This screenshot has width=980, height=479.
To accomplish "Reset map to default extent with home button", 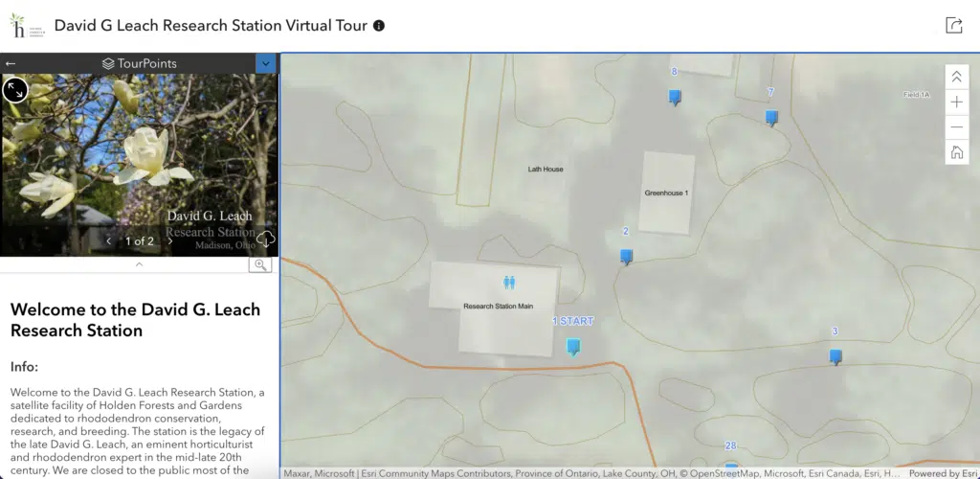I will [x=956, y=152].
